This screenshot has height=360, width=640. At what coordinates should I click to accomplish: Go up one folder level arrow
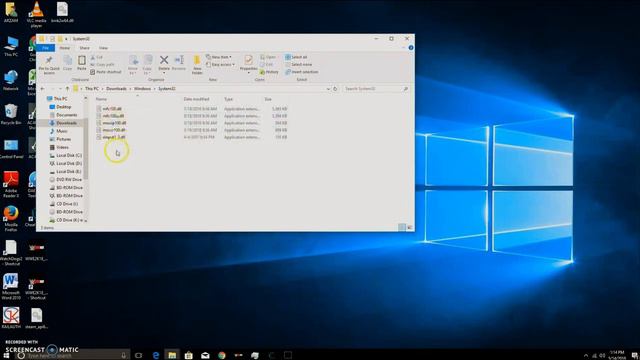point(67,89)
